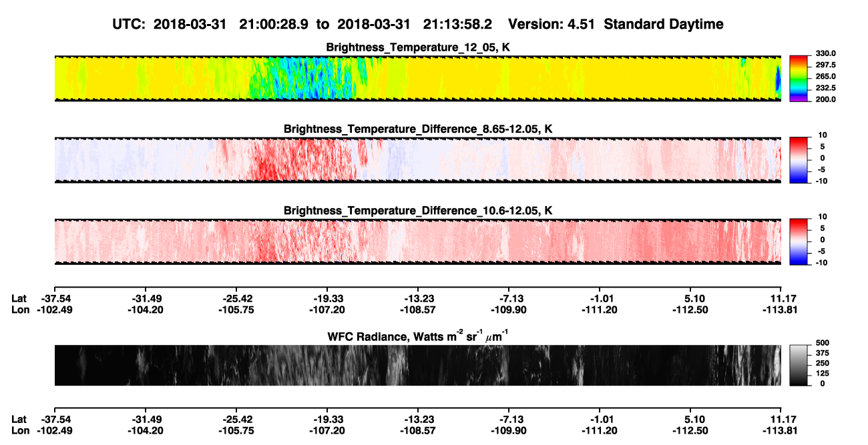The height and width of the screenshot is (445, 868).
Task: Click the 'WFC Radiance, Watts' panel title
Action: coord(418,336)
